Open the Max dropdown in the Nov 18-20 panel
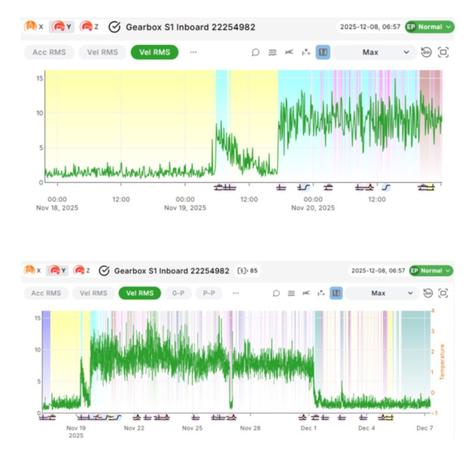The height and width of the screenshot is (469, 476). 375,52
